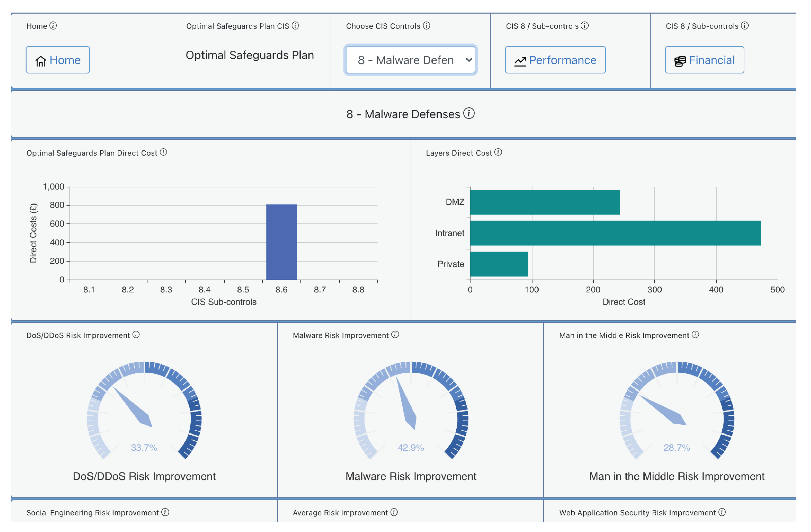Click info icon beside Malware Risk Improvement title

[x=395, y=335]
